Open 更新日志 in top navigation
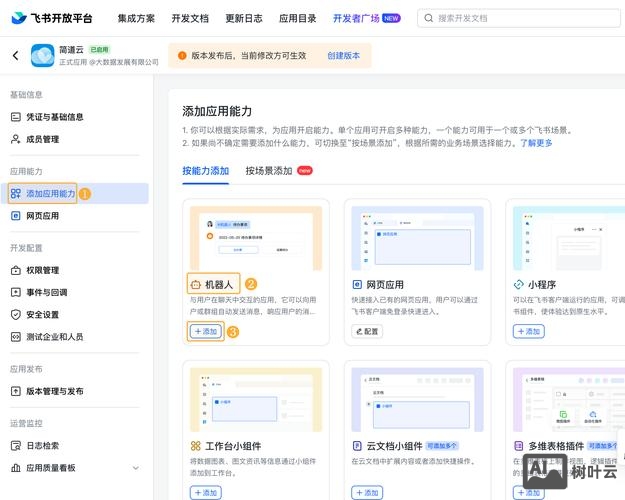The image size is (625, 500). coord(244,18)
